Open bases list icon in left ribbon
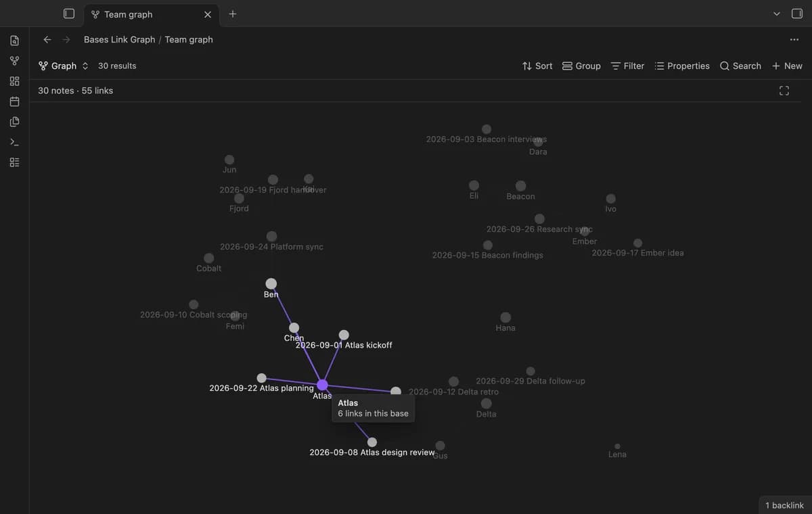 coord(14,162)
